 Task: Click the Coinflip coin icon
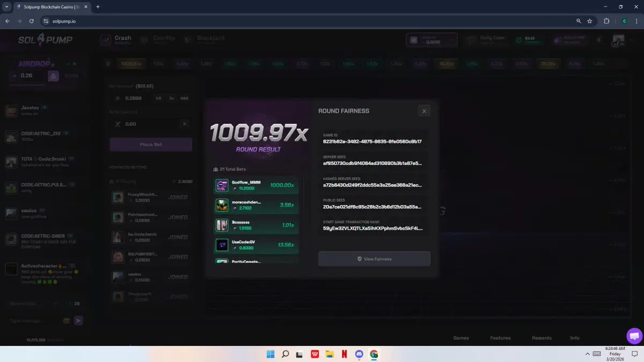pos(144,40)
